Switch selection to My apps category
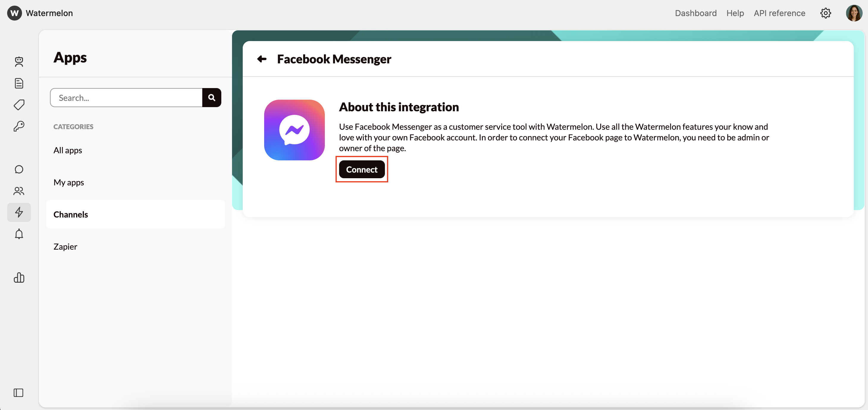The image size is (868, 410). 69,182
